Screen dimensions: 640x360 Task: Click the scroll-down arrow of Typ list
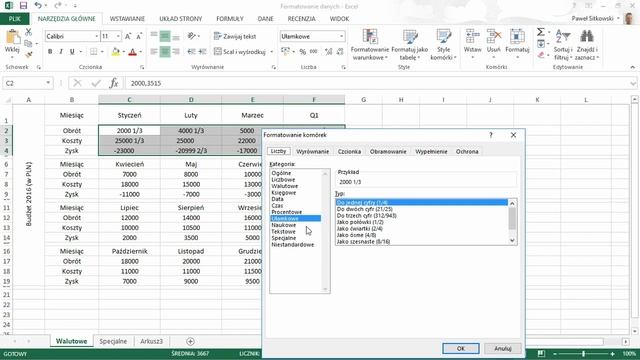(512, 241)
